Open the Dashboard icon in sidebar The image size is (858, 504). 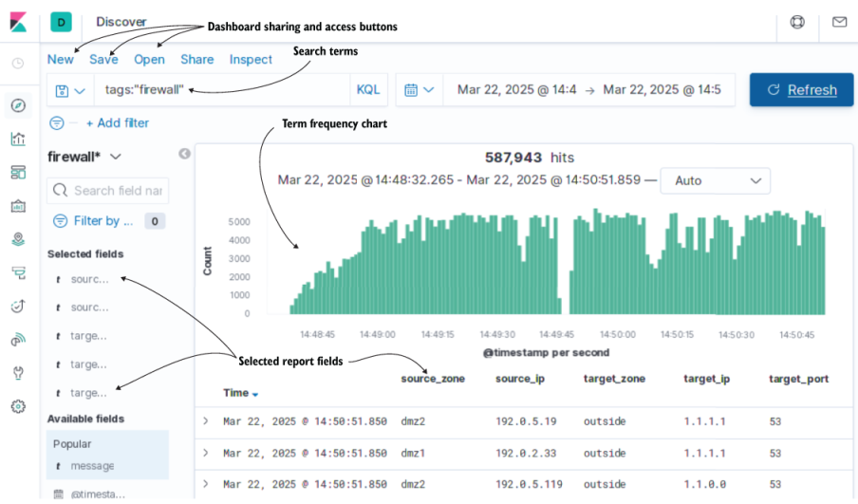coord(18,173)
